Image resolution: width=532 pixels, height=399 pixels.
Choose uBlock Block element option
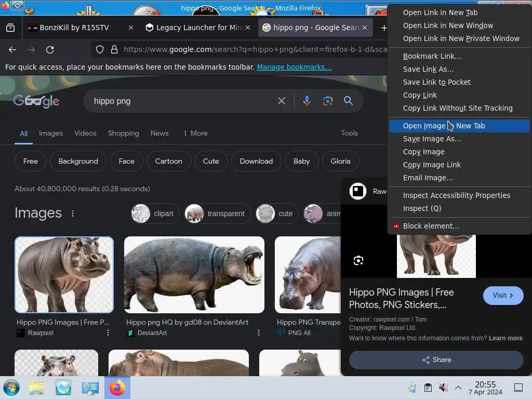(x=459, y=226)
